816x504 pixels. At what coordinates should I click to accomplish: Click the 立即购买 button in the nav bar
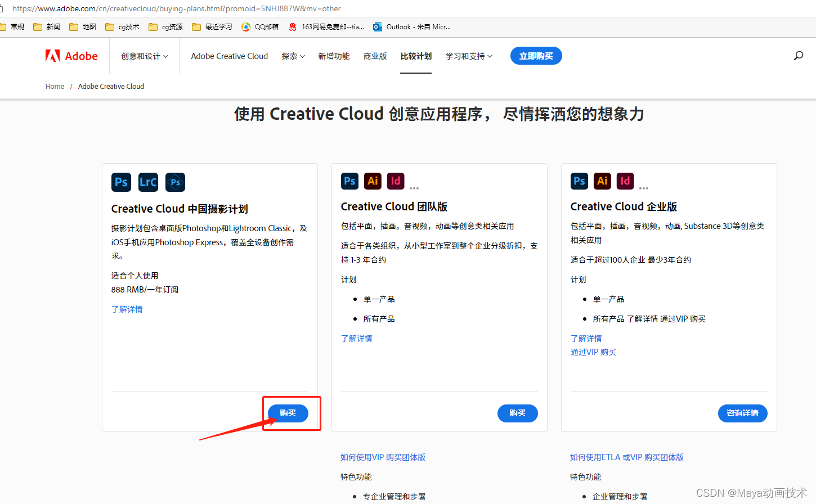pos(536,56)
